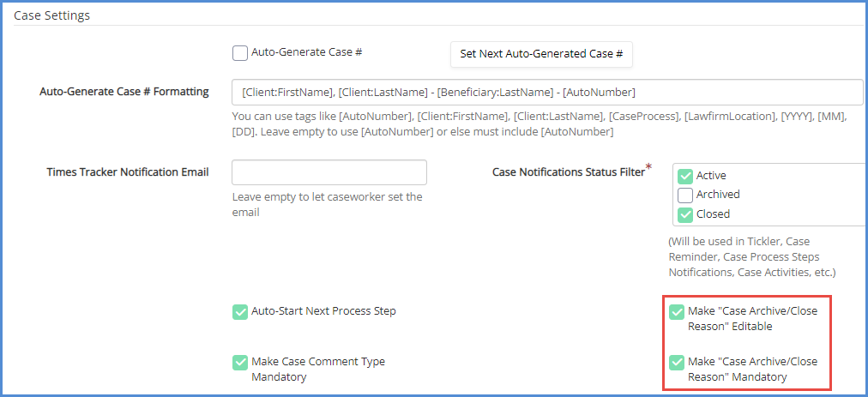
Task: Enable the Auto-Generate Case # checkbox
Action: click(240, 53)
